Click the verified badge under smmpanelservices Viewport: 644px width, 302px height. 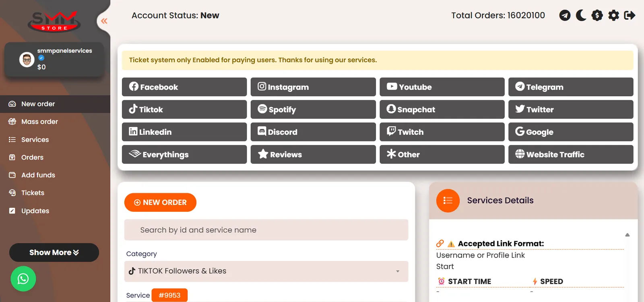point(41,58)
